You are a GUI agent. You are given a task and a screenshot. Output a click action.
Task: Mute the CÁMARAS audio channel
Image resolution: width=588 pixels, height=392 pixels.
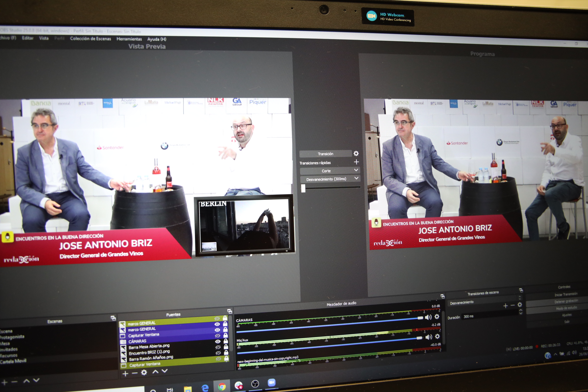428,317
